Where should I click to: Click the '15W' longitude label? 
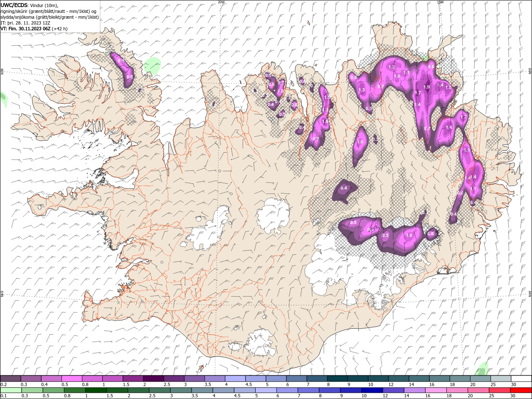(440, 2)
